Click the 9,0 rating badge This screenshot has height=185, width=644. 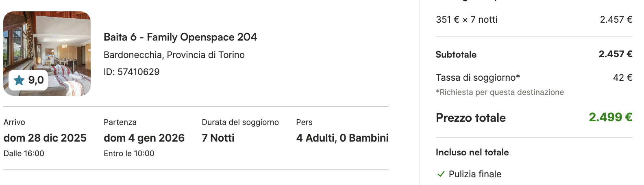coord(28,80)
